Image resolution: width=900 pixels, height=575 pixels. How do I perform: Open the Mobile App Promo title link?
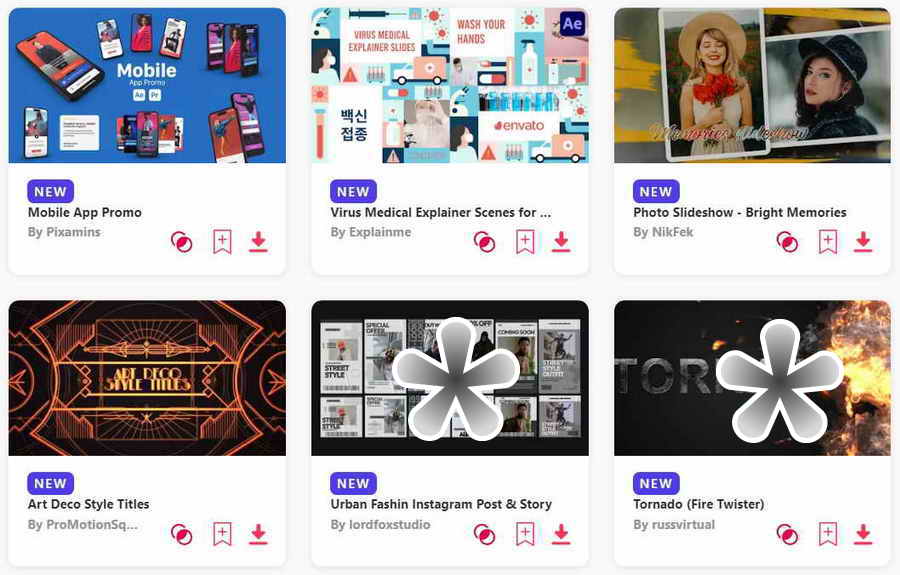pos(84,212)
